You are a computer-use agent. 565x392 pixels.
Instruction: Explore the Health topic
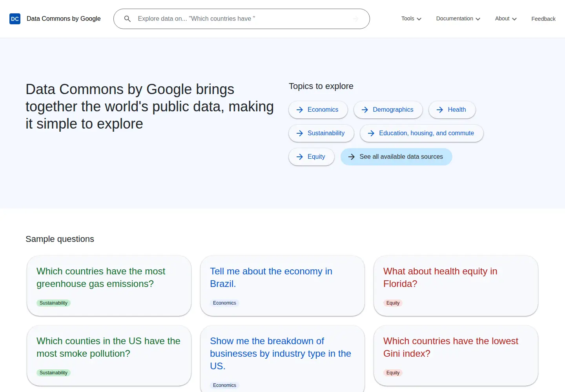[452, 110]
